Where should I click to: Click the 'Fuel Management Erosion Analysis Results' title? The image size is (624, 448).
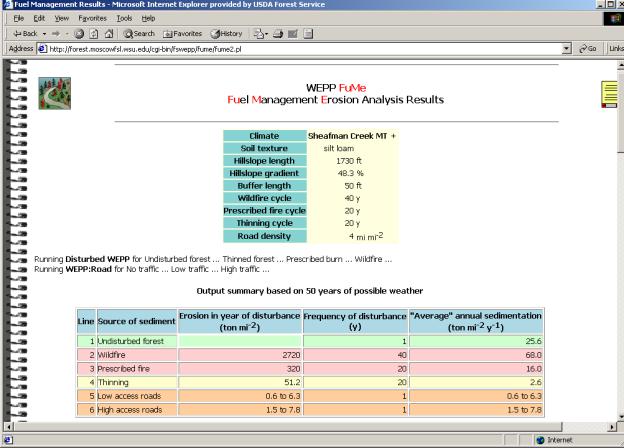click(335, 100)
